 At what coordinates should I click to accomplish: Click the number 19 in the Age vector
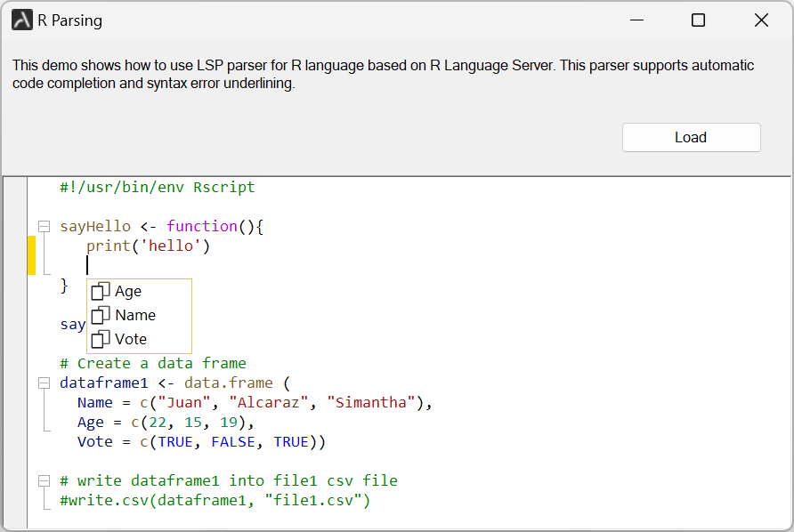click(x=229, y=423)
